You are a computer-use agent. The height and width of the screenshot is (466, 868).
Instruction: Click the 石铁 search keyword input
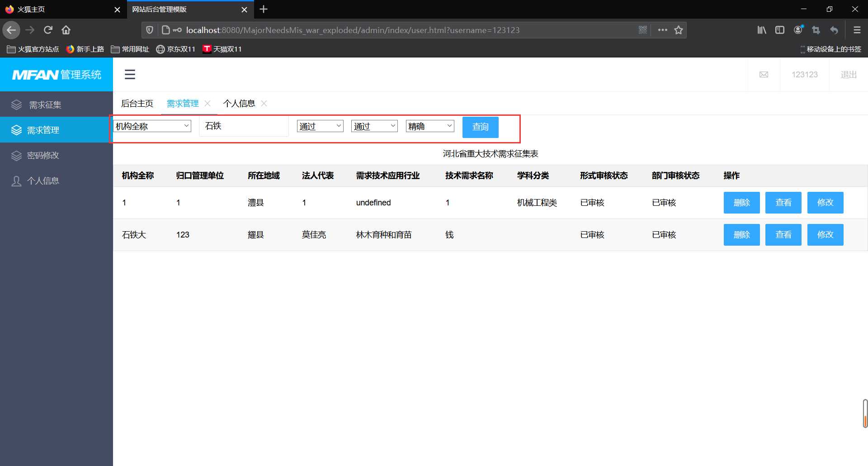coord(244,126)
